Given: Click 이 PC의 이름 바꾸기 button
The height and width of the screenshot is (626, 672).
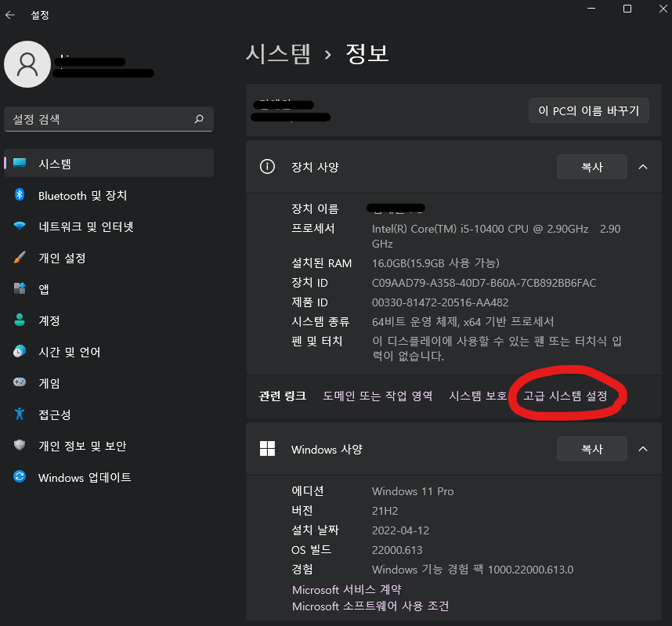Looking at the screenshot, I should coord(588,110).
